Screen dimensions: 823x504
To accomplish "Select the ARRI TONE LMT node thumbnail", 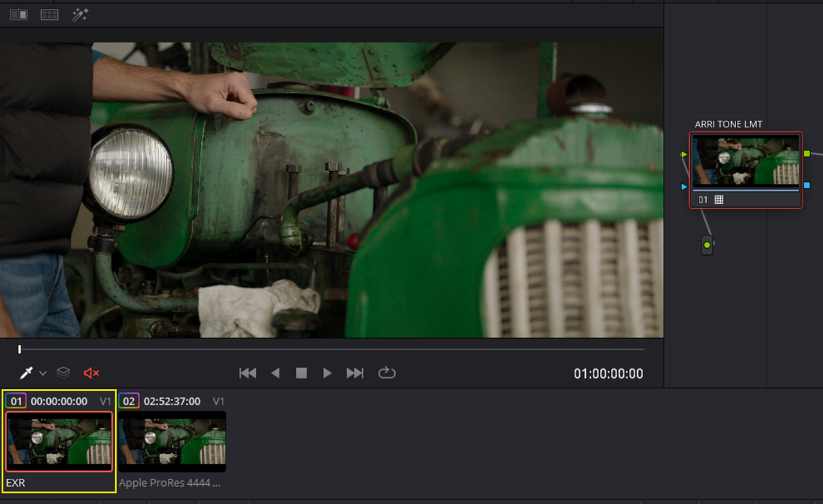I will 746,160.
